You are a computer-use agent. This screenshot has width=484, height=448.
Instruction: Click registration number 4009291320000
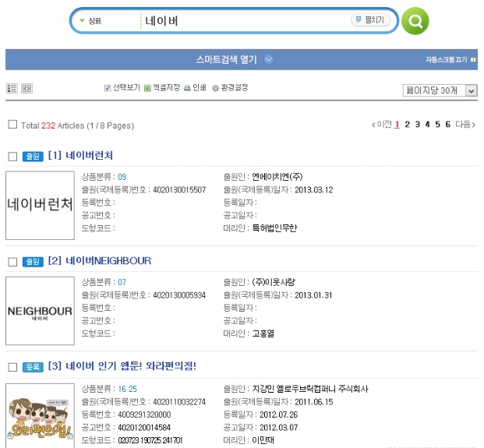tap(144, 414)
